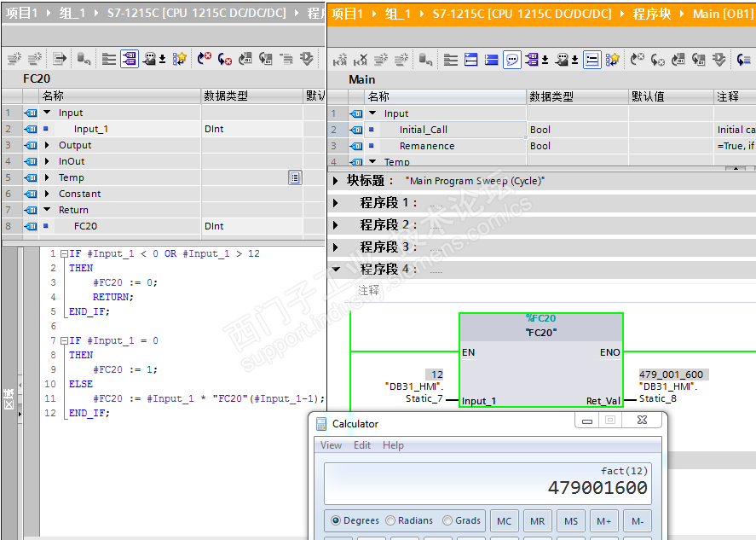This screenshot has width=756, height=540.
Task: Expand 块标题 block title section
Action: pos(336,181)
